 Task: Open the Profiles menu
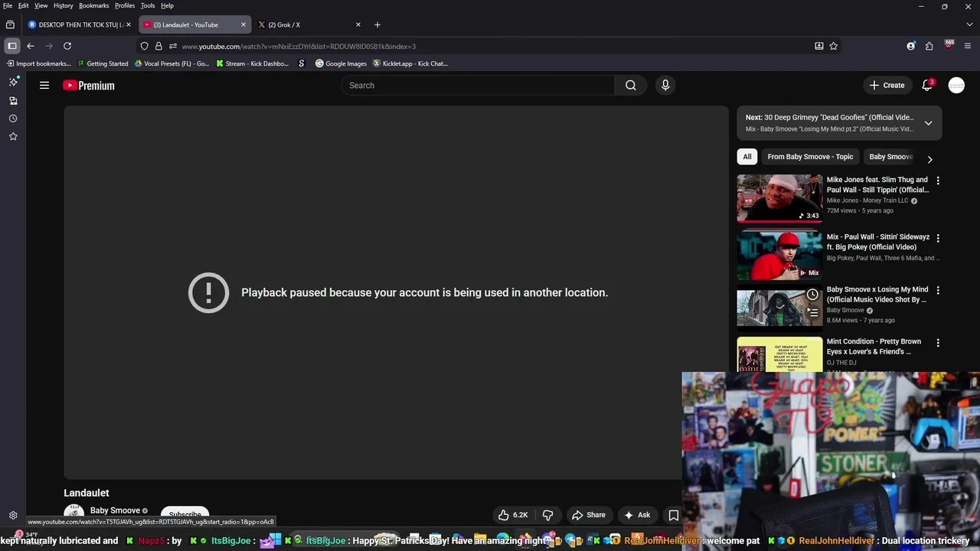(125, 5)
